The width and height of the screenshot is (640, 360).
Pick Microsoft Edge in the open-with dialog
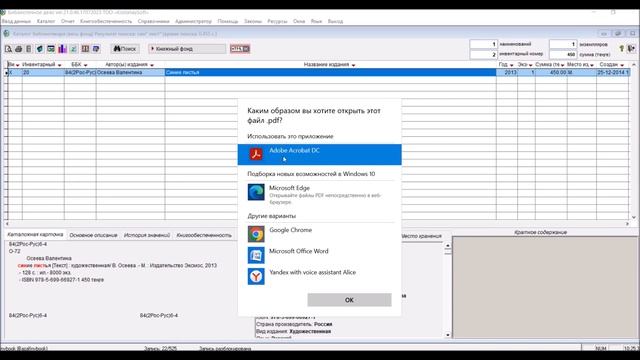pyautogui.click(x=320, y=193)
